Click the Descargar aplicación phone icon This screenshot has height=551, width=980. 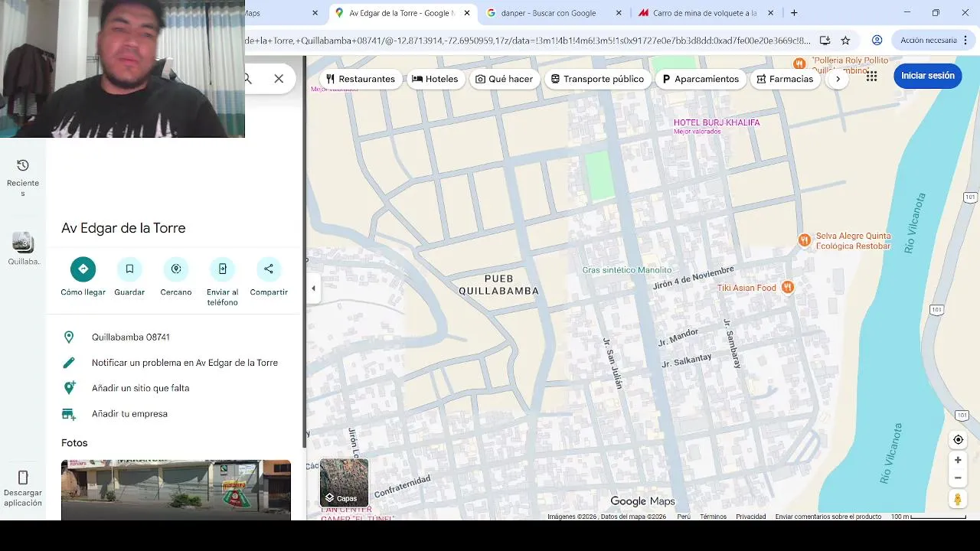point(23,478)
